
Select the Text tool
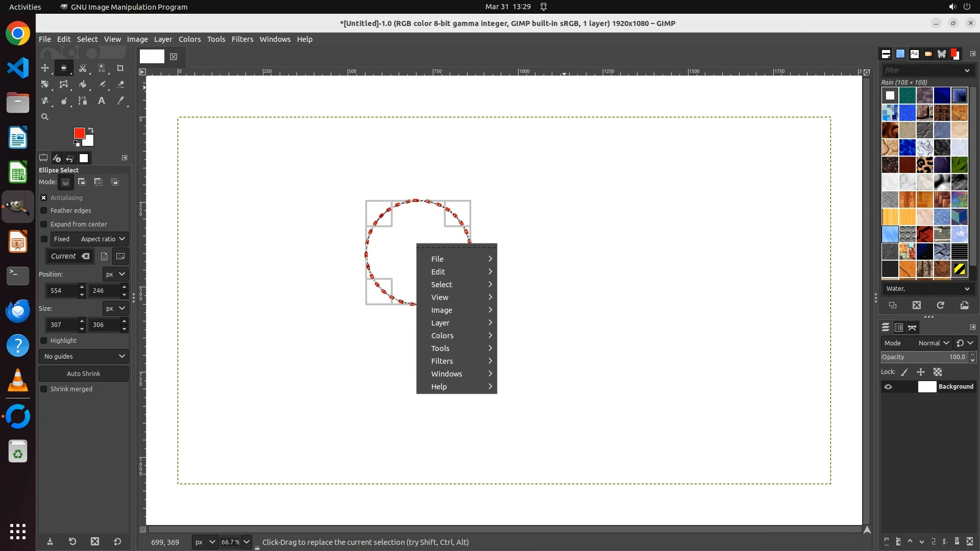click(102, 101)
